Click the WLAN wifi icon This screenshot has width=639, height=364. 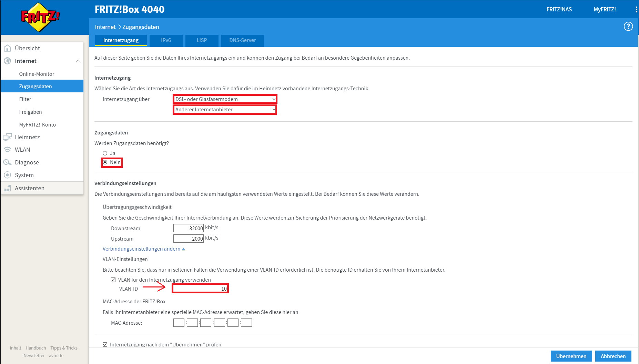tap(7, 150)
